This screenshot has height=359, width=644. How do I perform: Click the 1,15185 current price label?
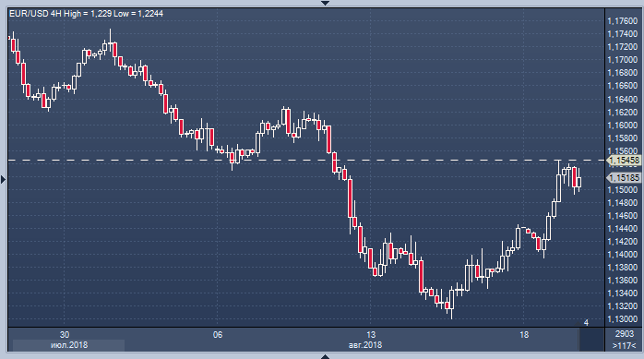tap(624, 178)
